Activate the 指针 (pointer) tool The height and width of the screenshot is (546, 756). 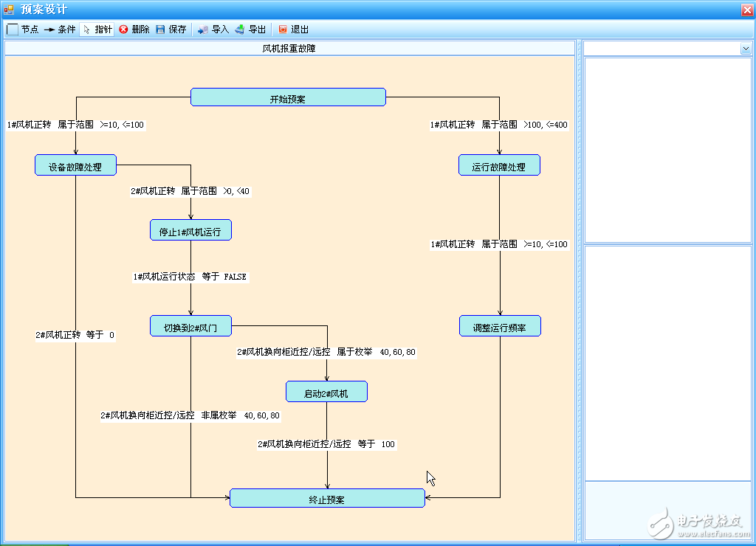(96, 30)
